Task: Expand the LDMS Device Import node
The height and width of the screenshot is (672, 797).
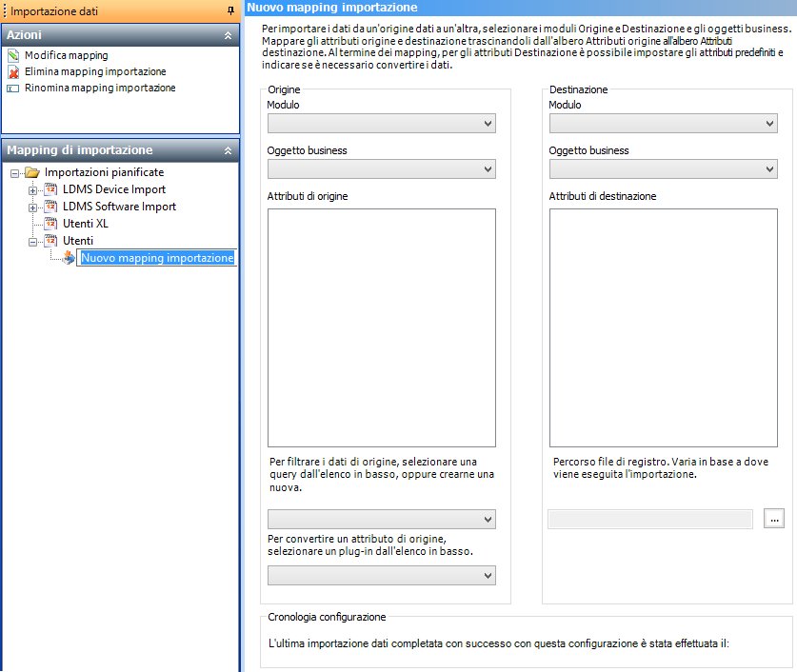Action: (32, 190)
